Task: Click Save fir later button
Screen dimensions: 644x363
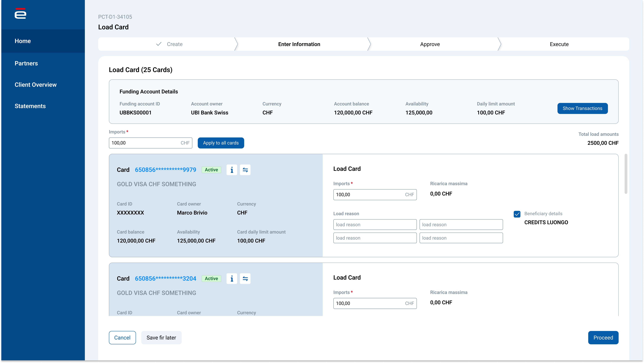Action: coord(161,338)
